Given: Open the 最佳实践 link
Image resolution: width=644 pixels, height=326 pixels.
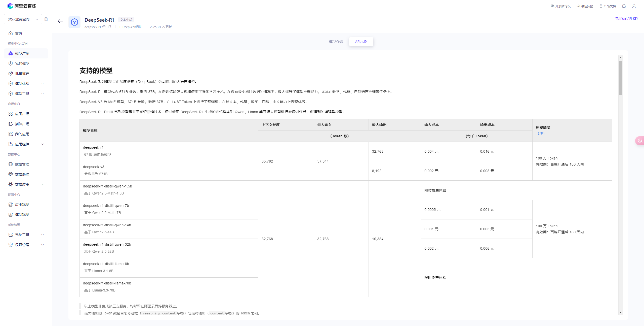Looking at the screenshot, I should click(x=585, y=6).
